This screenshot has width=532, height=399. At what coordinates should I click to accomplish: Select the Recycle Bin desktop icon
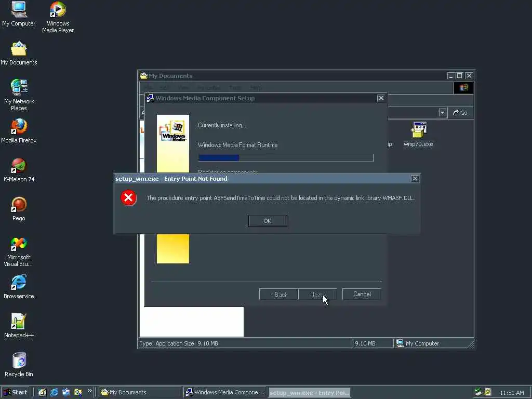click(19, 365)
